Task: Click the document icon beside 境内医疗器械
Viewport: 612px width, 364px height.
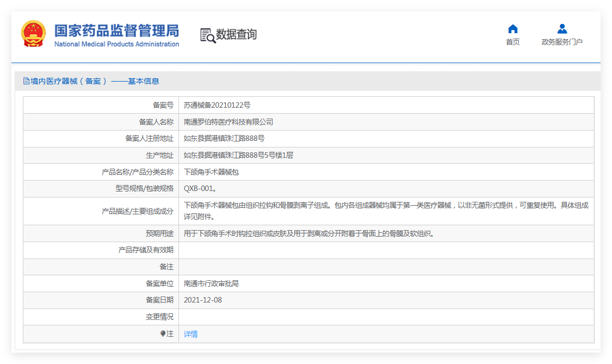Action: (x=26, y=81)
